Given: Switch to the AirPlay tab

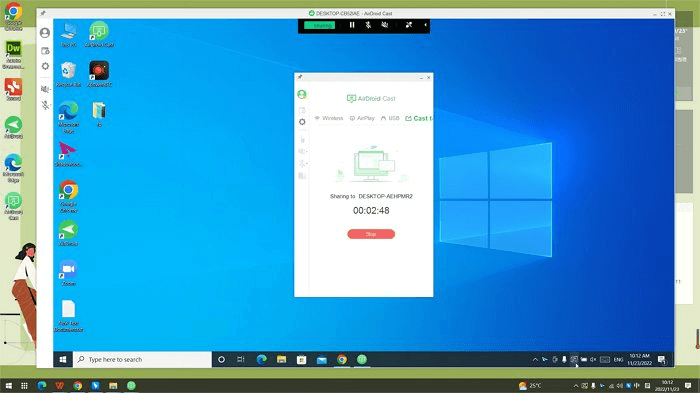Looking at the screenshot, I should click(362, 118).
